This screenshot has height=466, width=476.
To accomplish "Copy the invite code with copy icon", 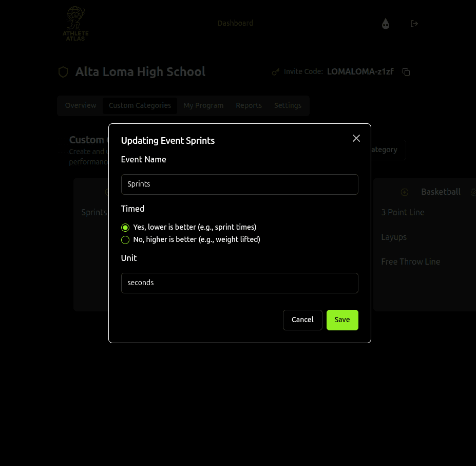I will (x=406, y=72).
